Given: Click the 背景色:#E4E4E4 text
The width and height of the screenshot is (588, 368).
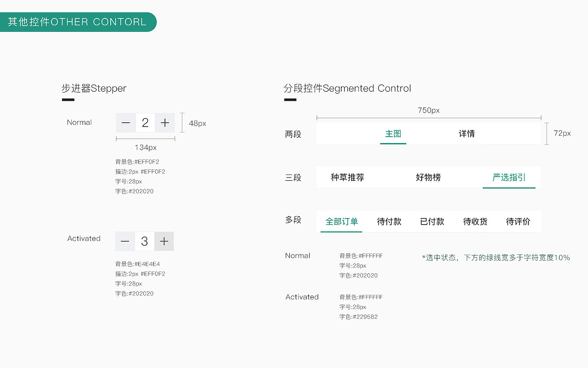Looking at the screenshot, I should click(137, 264).
